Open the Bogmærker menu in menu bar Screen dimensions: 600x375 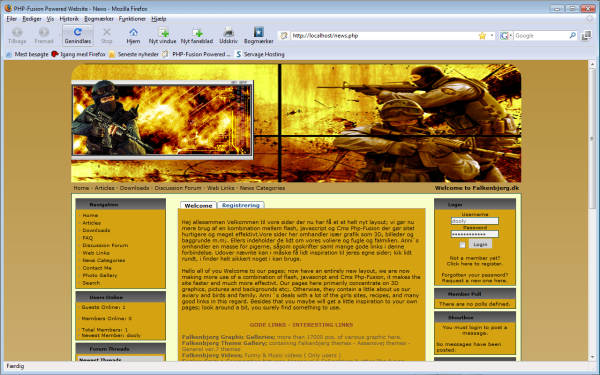pos(99,18)
